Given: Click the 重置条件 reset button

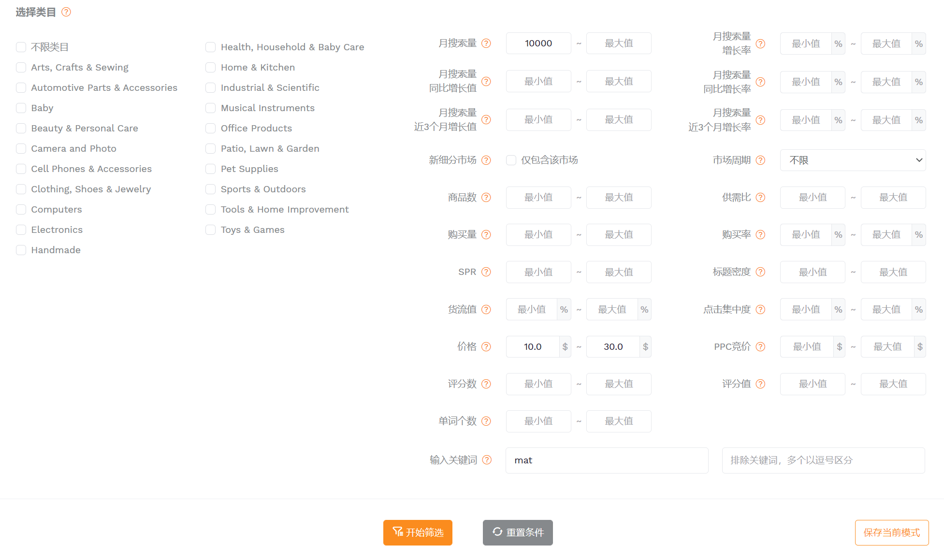Looking at the screenshot, I should tap(518, 532).
